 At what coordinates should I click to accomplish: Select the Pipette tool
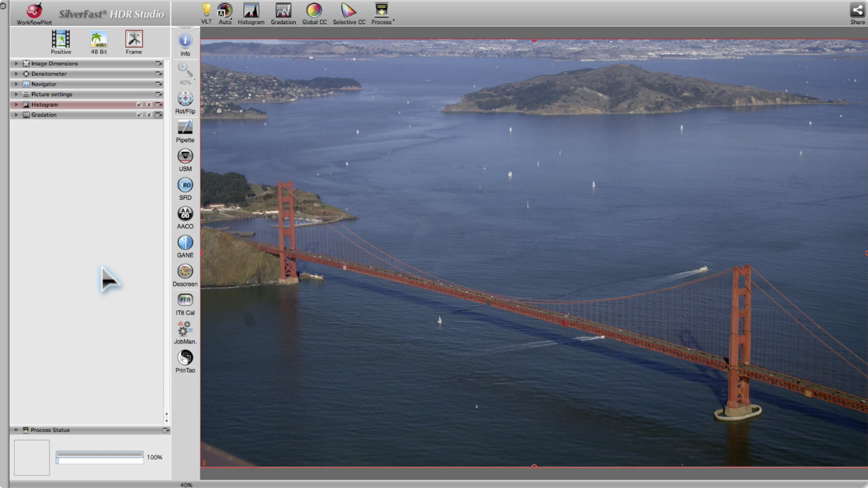tap(185, 128)
